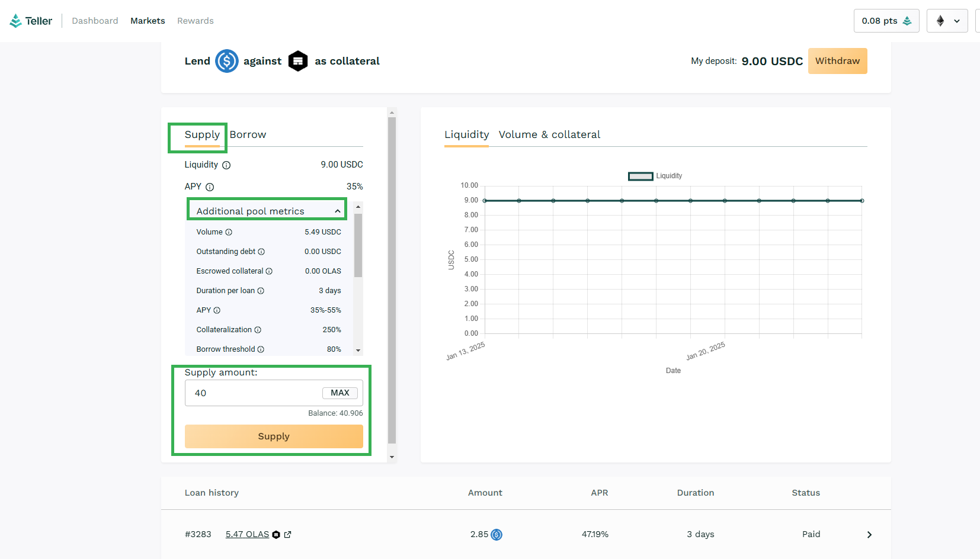
Task: Click the MAX button in supply amount
Action: (340, 393)
